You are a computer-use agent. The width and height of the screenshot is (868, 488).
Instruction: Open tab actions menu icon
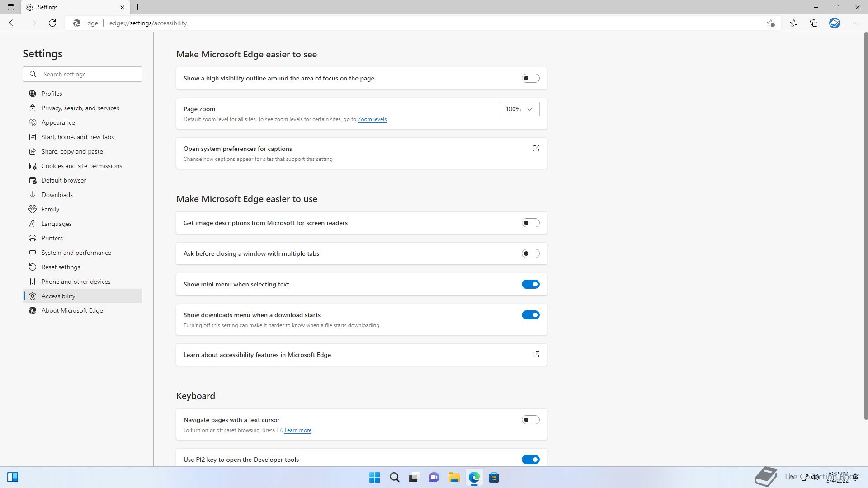pyautogui.click(x=11, y=7)
